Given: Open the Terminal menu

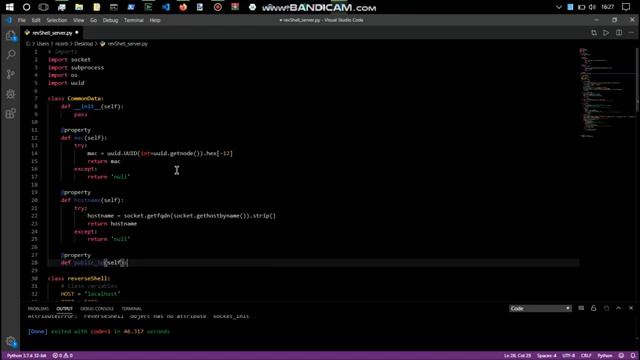Looking at the screenshot, I should point(133,20).
